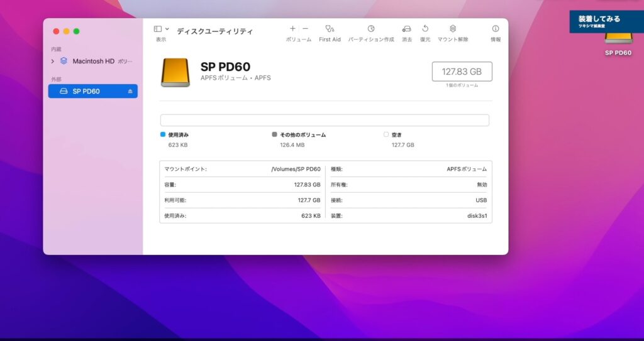This screenshot has width=644, height=341.
Task: Show disk details with the 情報 icon
Action: 496,29
